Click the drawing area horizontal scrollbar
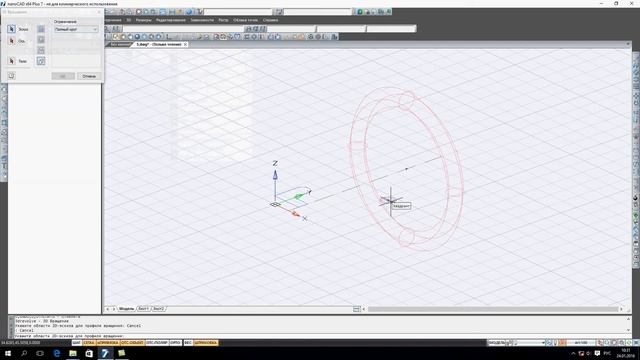The image size is (640, 360). 493,309
